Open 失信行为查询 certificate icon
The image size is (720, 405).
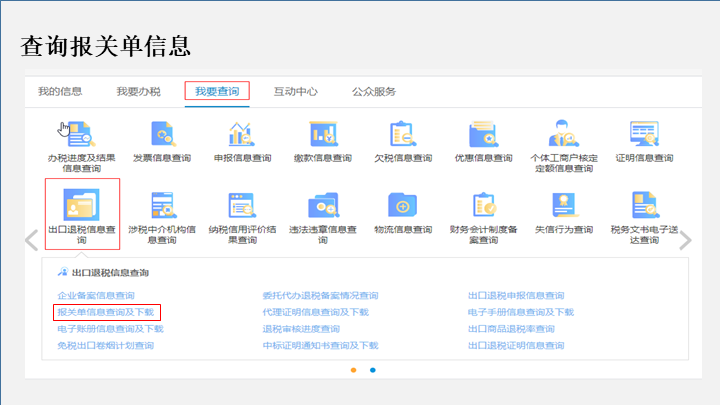click(x=564, y=205)
